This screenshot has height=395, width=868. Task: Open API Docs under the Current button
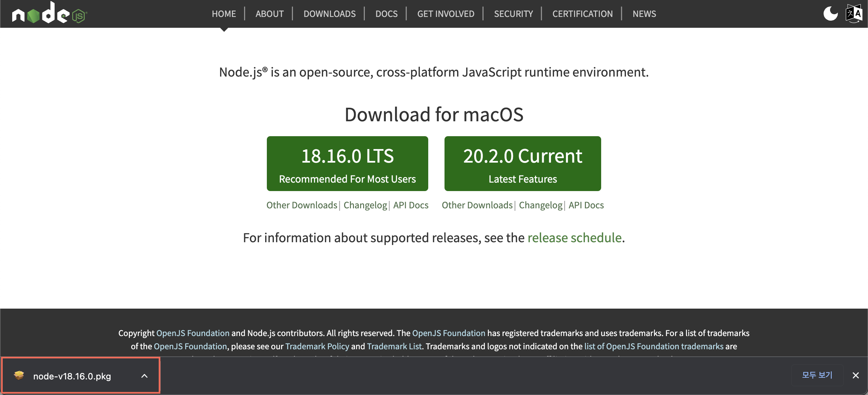tap(586, 205)
